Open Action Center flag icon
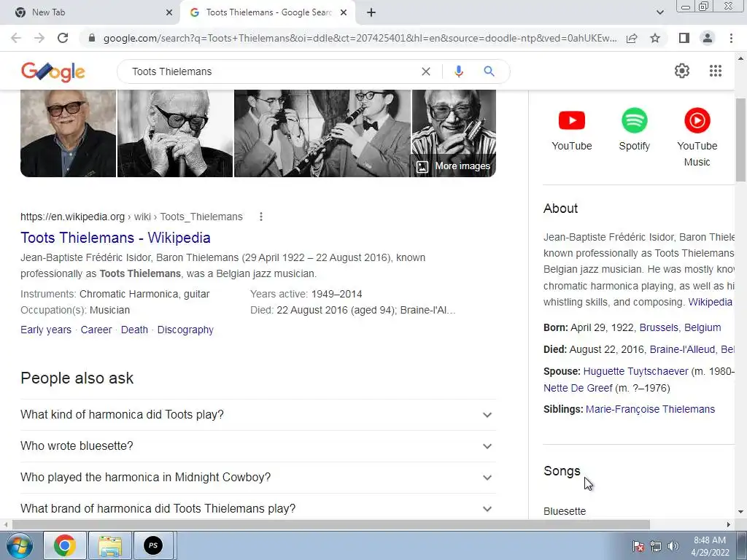Viewport: 747px width, 560px height. click(638, 546)
